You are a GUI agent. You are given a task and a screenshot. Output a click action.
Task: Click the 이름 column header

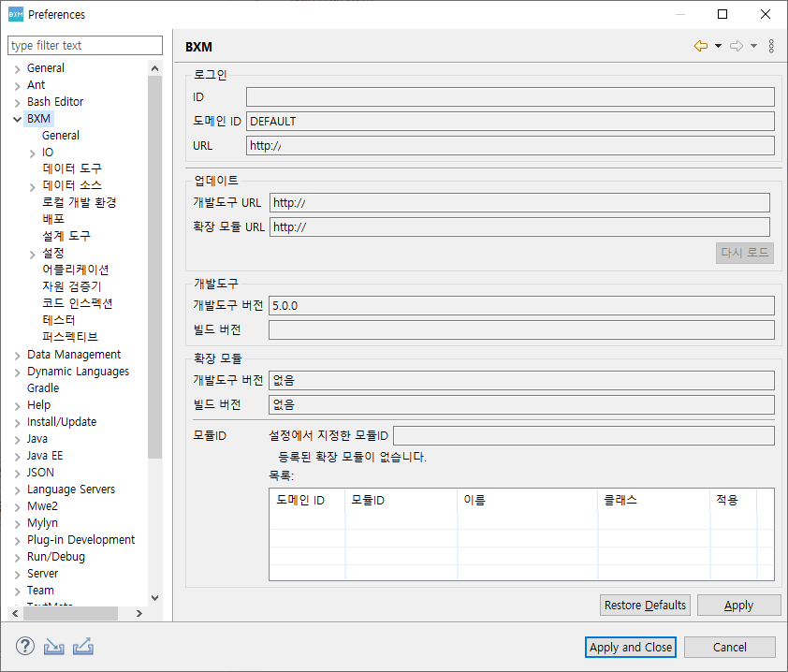coord(527,500)
